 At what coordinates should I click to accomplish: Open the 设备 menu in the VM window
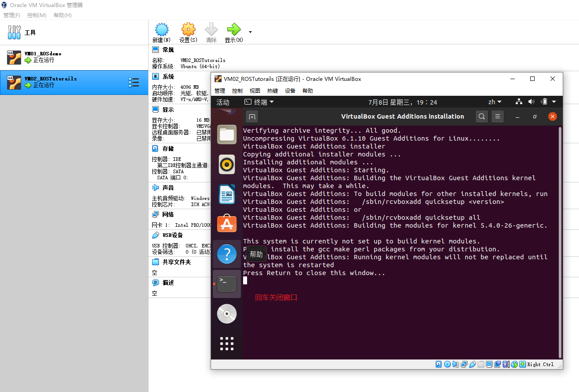click(x=291, y=91)
